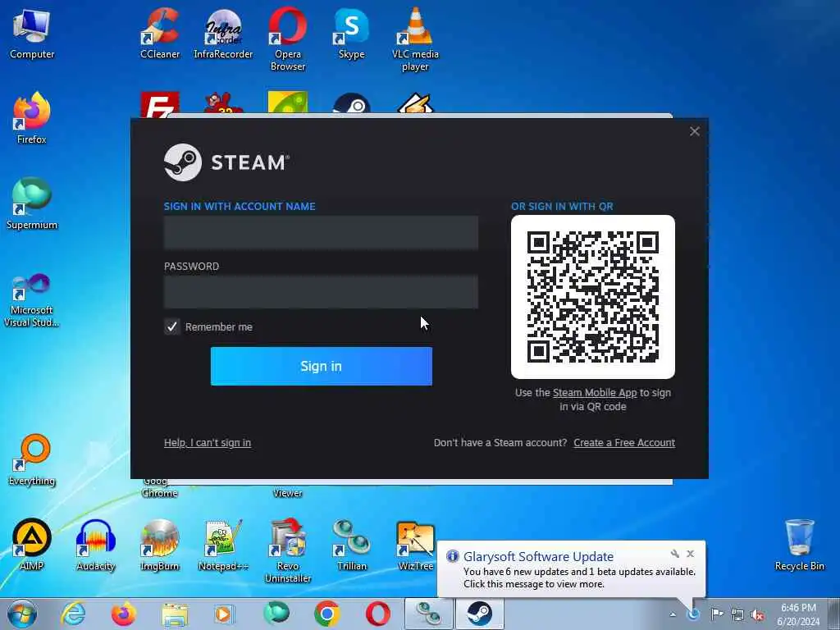Open Opera Browser desktop shortcut
Screen dimensions: 840x630
288,39
